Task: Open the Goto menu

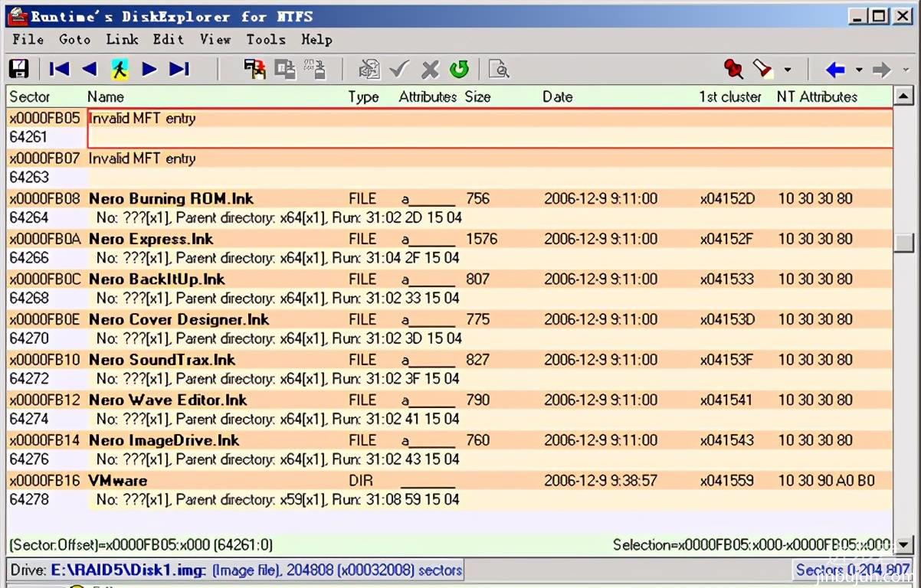Action: tap(74, 39)
